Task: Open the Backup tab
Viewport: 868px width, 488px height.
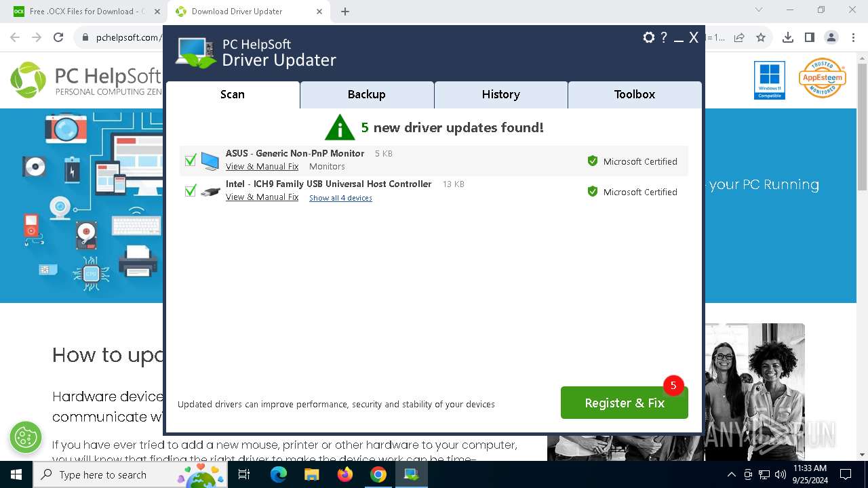Action: point(367,95)
